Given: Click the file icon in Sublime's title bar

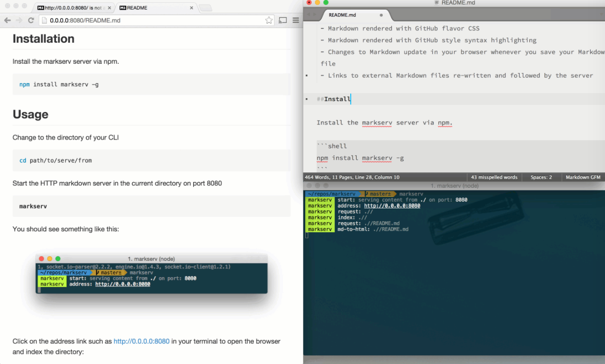Looking at the screenshot, I should (x=437, y=3).
